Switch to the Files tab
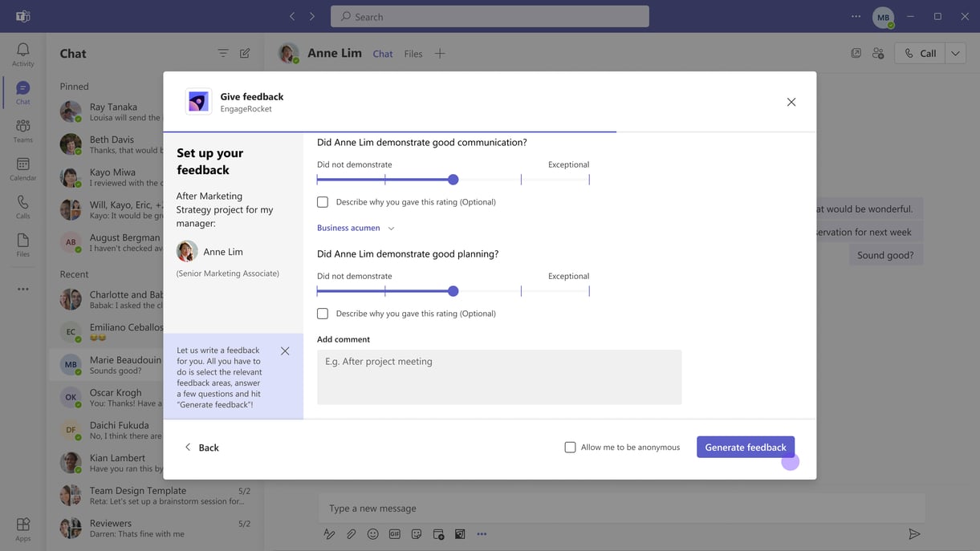The width and height of the screenshot is (980, 551). [x=413, y=54]
